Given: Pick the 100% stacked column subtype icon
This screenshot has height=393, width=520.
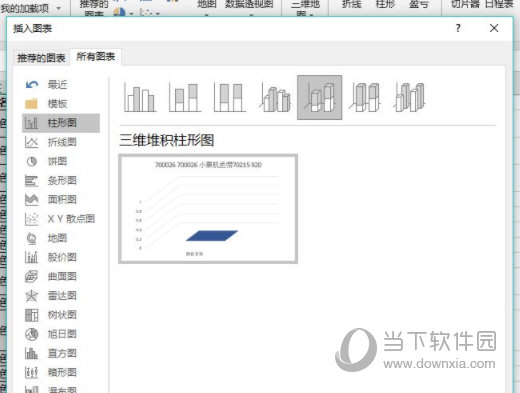Looking at the screenshot, I should pyautogui.click(x=230, y=97).
